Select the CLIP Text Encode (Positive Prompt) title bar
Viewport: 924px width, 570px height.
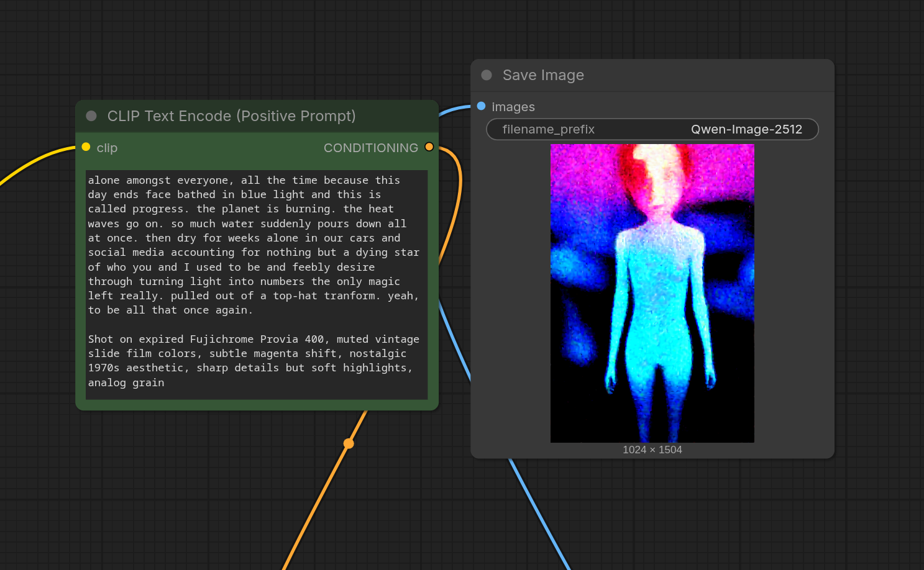[x=257, y=116]
